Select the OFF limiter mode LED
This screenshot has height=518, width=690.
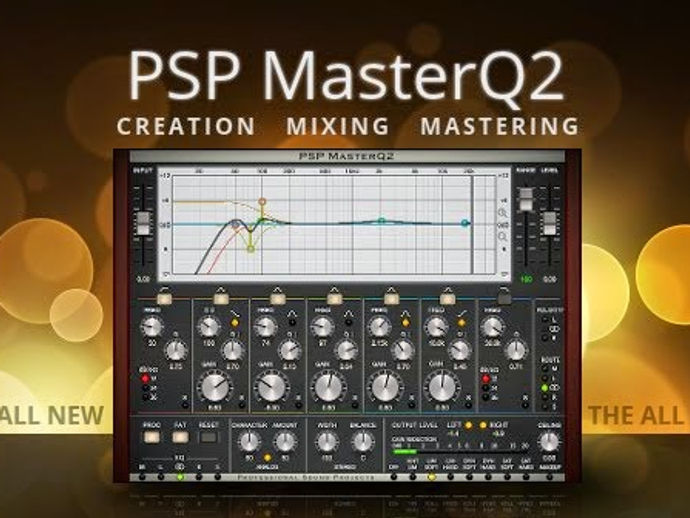tap(393, 477)
